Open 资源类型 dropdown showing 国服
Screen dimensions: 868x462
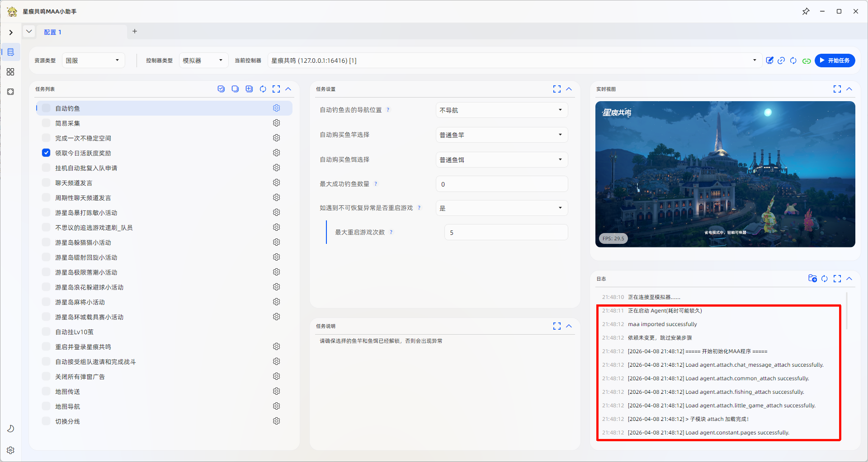click(93, 61)
